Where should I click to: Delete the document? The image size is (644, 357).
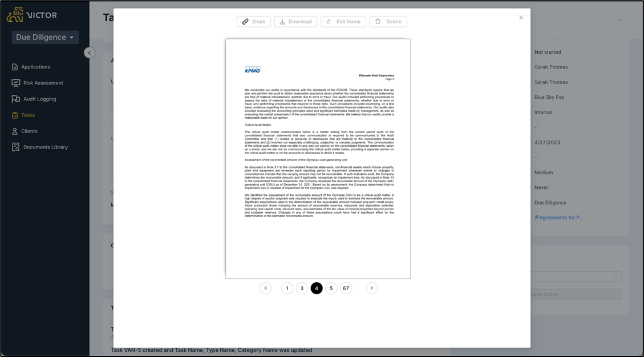point(388,22)
